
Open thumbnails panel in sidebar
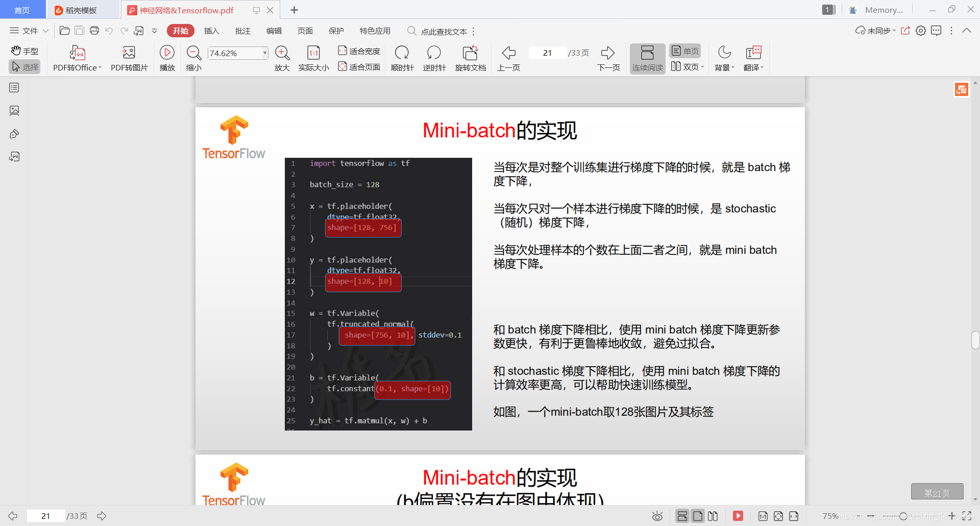point(14,111)
